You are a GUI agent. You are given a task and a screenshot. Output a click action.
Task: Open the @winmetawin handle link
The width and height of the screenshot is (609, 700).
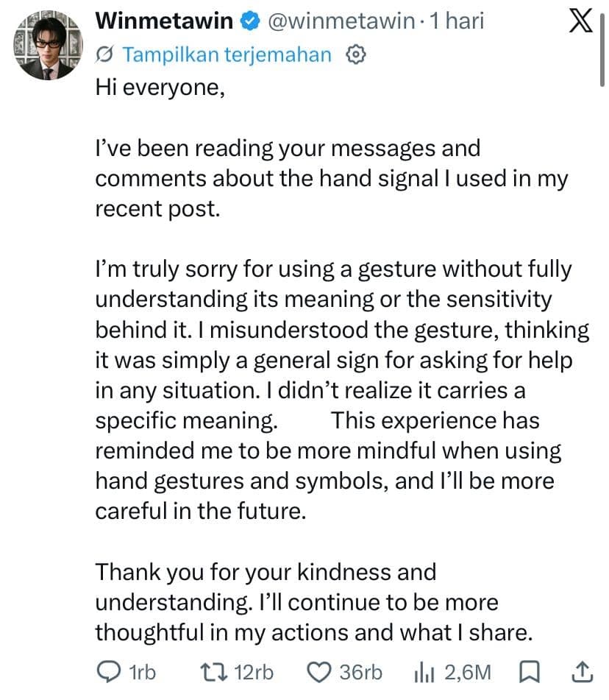coord(341,21)
